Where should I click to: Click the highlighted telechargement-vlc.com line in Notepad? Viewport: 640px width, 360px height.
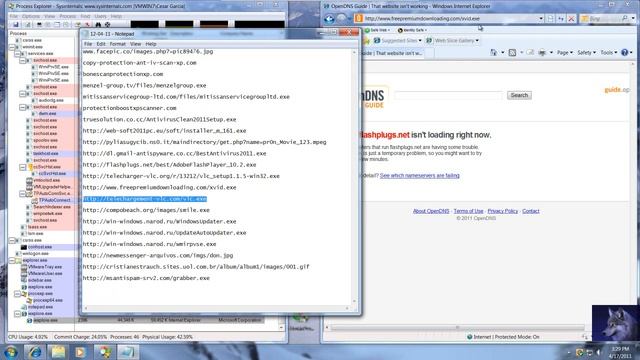click(x=144, y=199)
